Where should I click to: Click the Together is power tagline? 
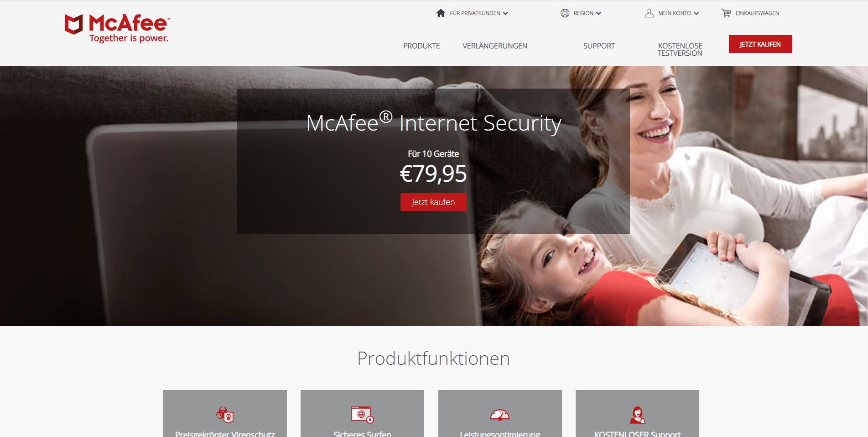[x=129, y=38]
